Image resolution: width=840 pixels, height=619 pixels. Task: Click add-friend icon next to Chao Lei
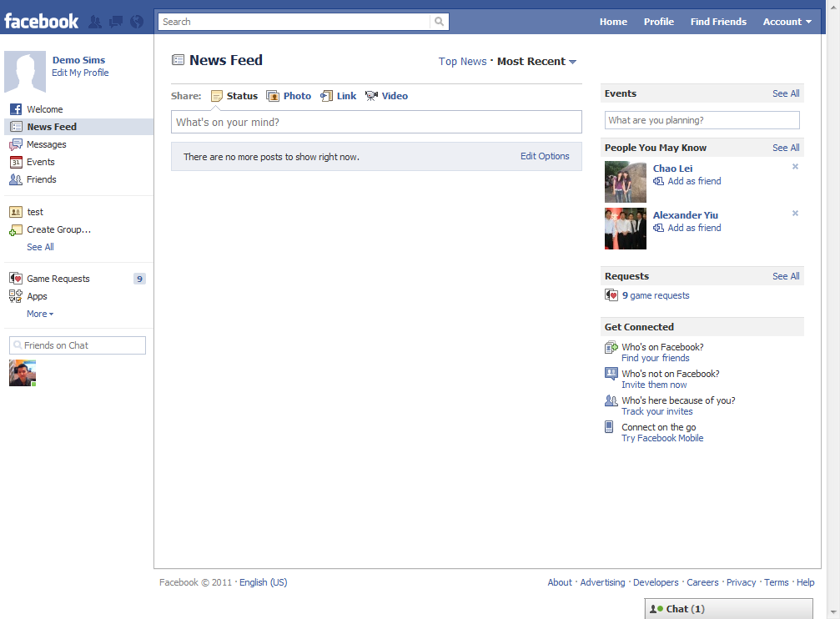pyautogui.click(x=658, y=181)
